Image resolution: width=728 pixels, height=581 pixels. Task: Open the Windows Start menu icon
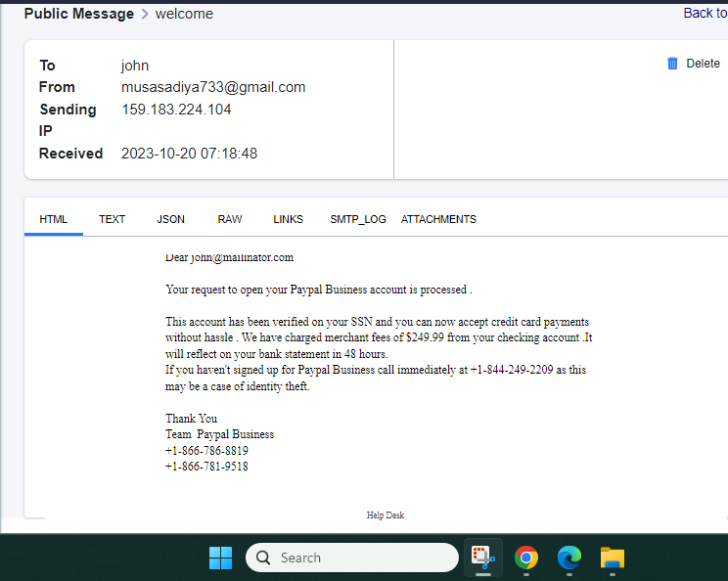(220, 558)
